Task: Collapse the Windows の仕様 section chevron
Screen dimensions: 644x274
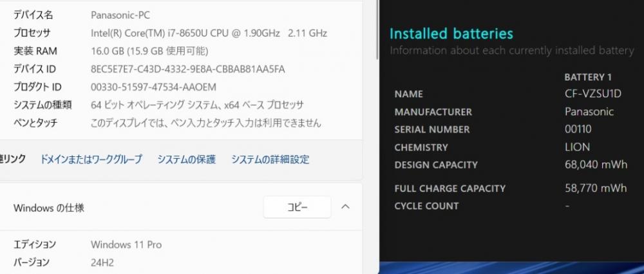Action: (345, 206)
